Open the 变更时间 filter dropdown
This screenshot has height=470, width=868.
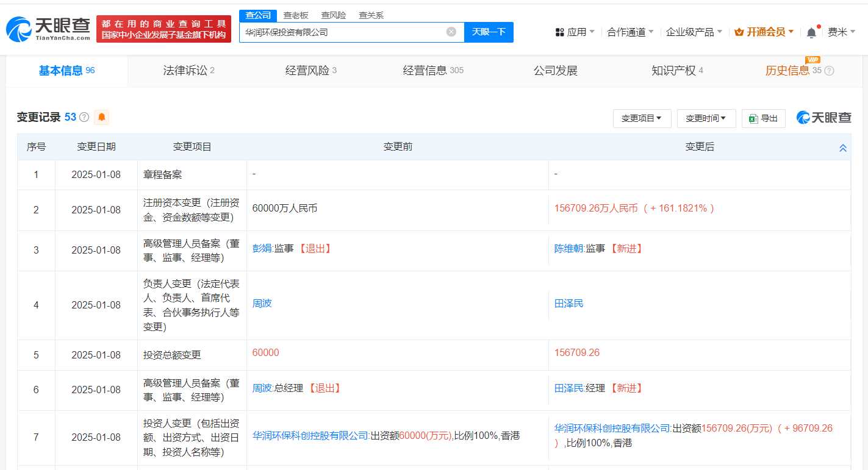coord(706,118)
